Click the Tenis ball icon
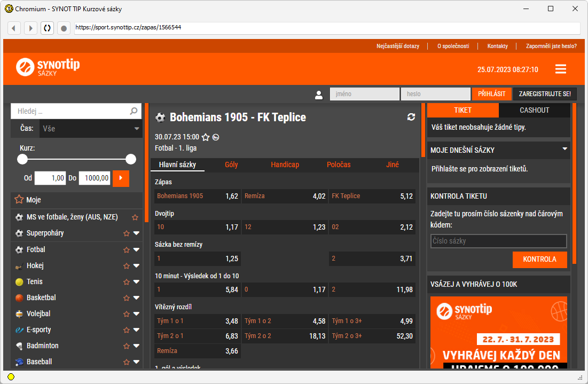The height and width of the screenshot is (384, 588). click(x=19, y=282)
